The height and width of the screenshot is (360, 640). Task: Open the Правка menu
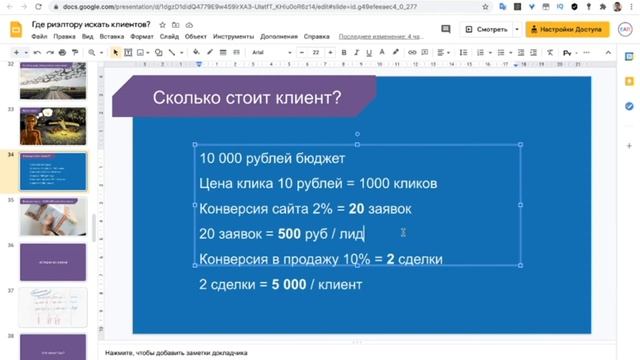64,37
